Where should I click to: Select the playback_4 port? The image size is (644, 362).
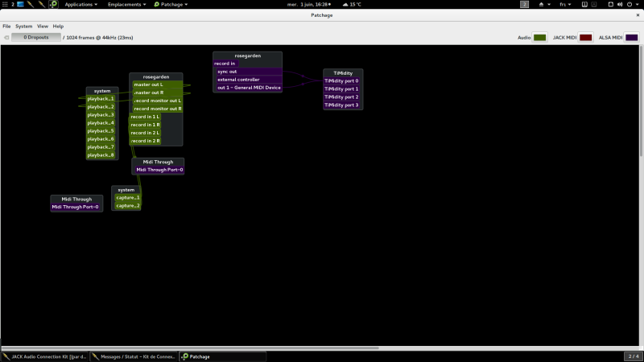(x=101, y=123)
